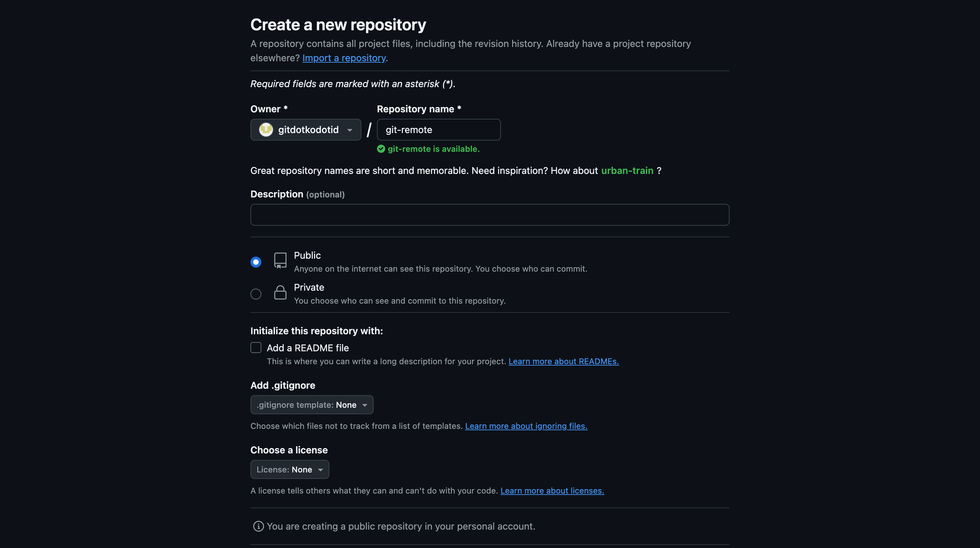Click the Owner dropdown caret arrow
Viewport: 980px width, 548px height.
coord(350,130)
